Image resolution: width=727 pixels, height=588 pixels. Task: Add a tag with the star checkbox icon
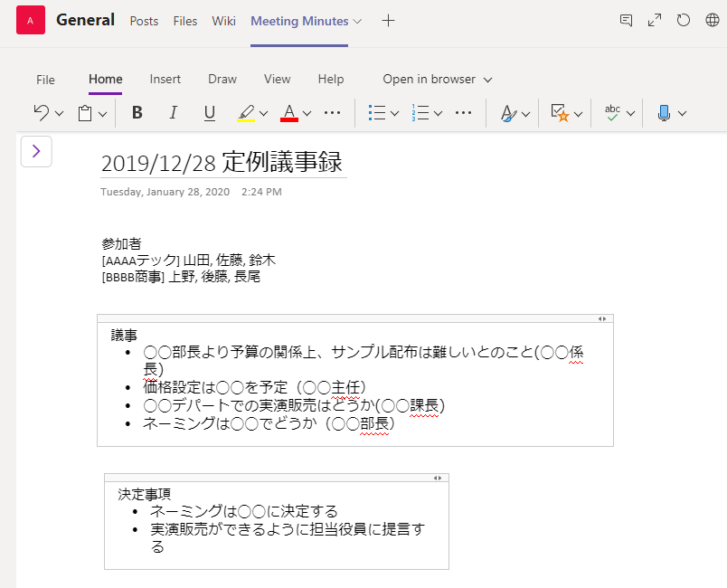(560, 113)
